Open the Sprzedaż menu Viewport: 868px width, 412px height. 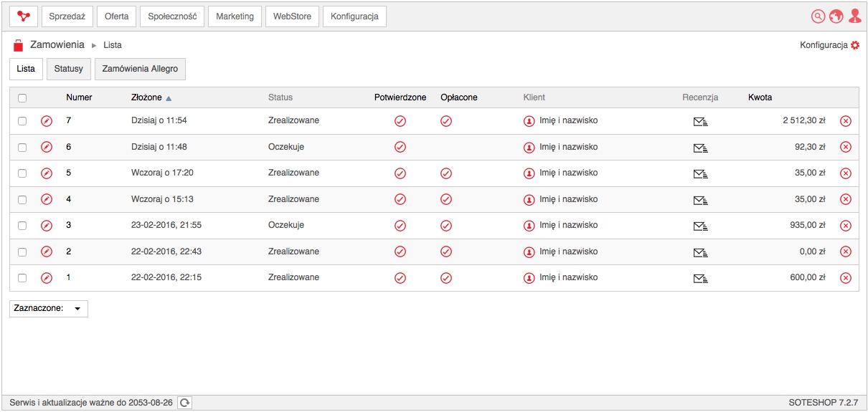(x=67, y=16)
